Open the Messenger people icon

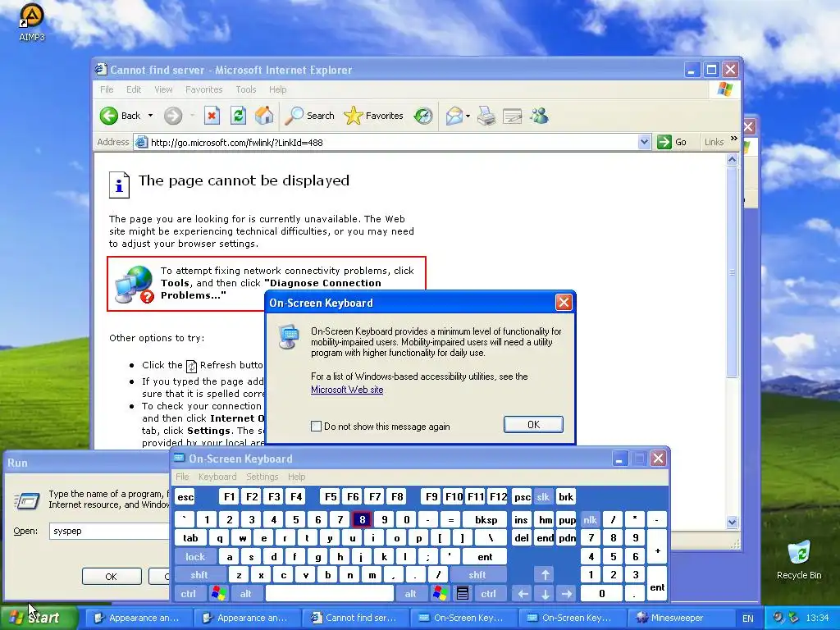tap(540, 116)
